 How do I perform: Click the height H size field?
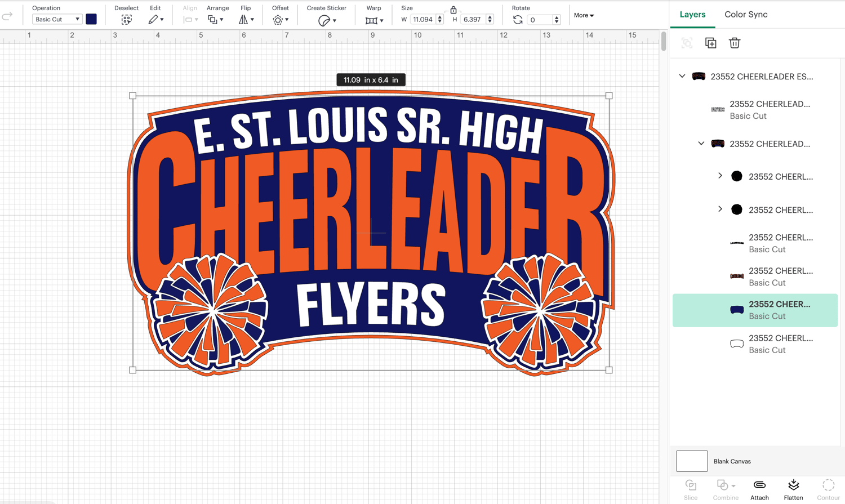tap(472, 19)
